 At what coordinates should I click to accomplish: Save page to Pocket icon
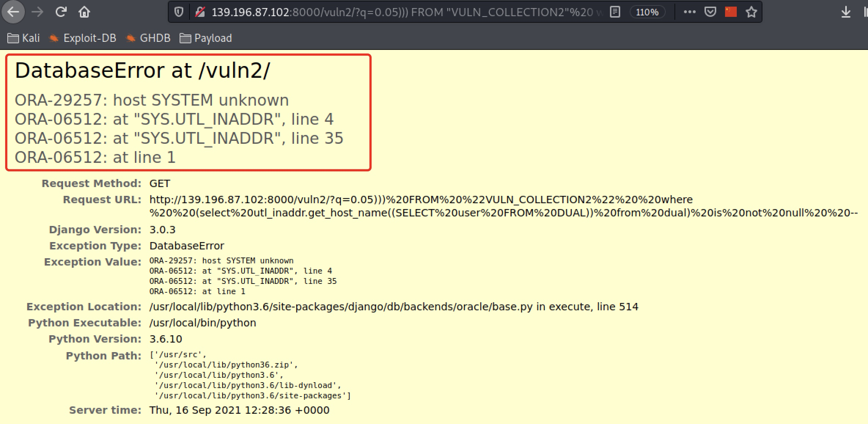tap(710, 12)
